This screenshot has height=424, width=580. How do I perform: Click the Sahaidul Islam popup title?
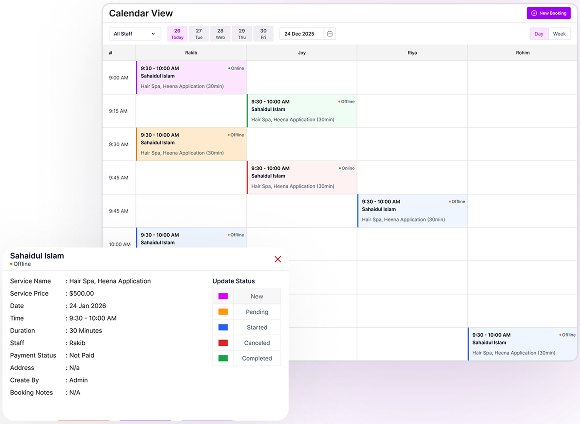click(37, 256)
